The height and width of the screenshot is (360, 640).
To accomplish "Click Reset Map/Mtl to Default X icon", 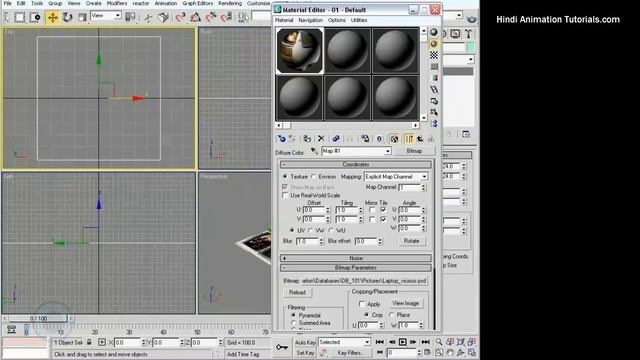I will (x=321, y=139).
